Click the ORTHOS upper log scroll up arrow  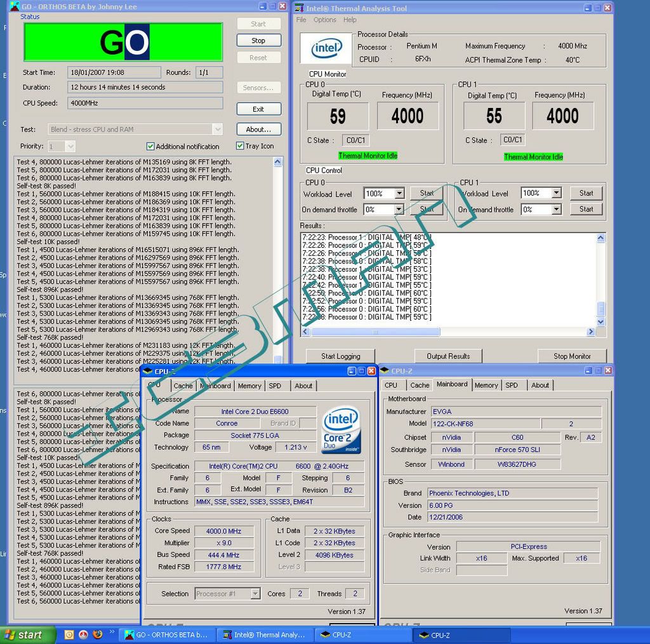click(278, 162)
